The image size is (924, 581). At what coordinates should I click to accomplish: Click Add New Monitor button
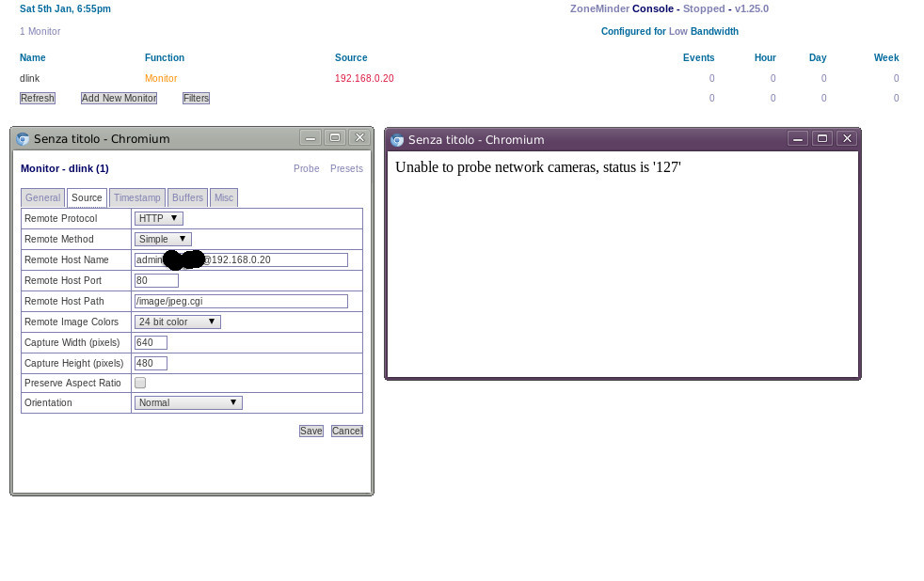[x=119, y=99]
